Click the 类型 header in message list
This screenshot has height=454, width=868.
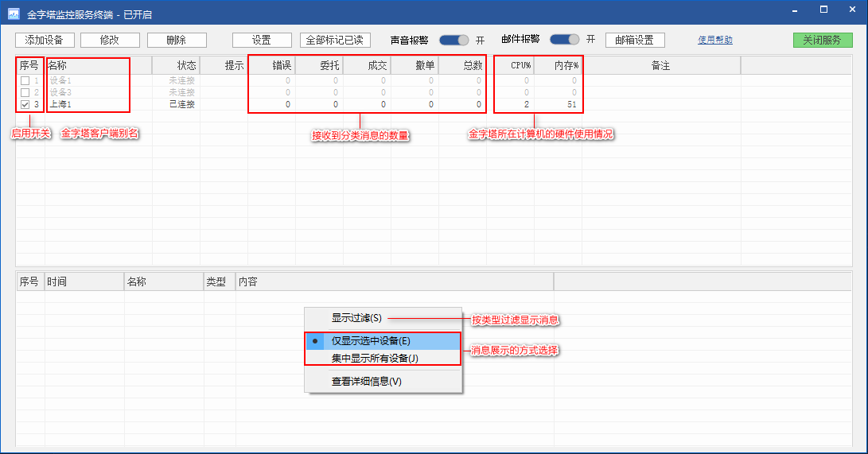click(220, 281)
